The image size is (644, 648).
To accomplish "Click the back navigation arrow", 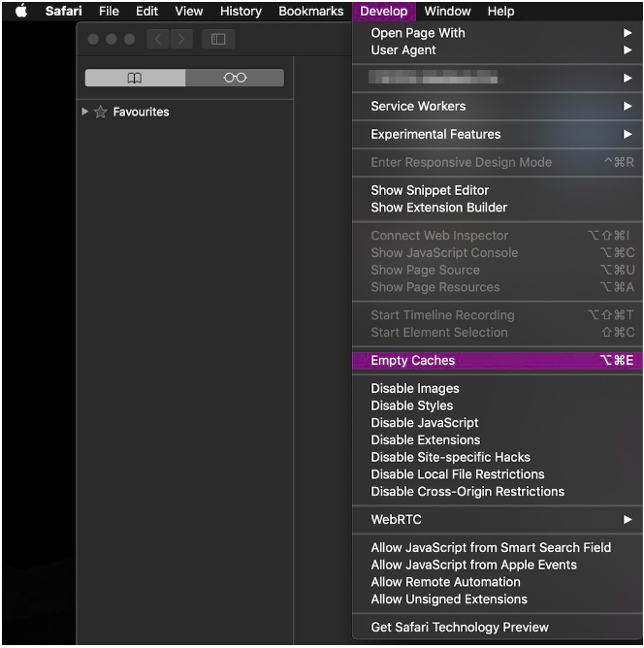I will tap(157, 39).
